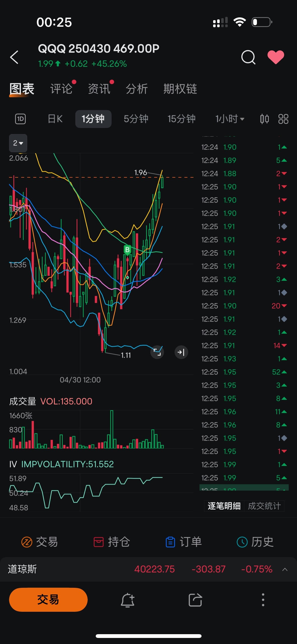Expand the 1小时 timeframe dropdown
Viewport: 297px width, 644px height.
tap(230, 119)
